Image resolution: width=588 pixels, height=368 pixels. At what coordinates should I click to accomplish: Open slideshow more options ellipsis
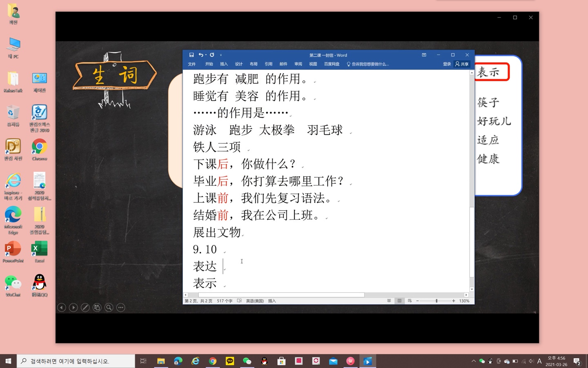[x=120, y=308]
